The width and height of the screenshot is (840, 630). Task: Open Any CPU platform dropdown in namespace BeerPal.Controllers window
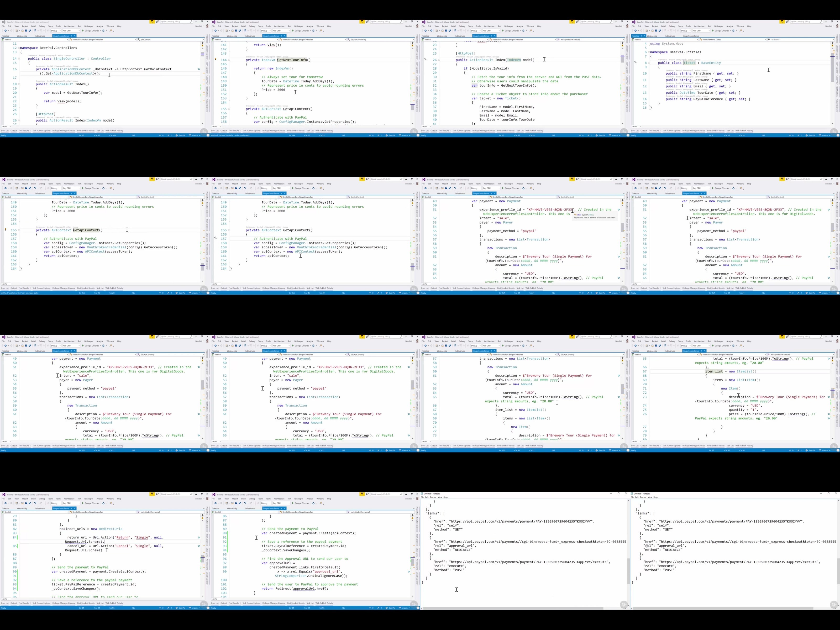tap(71, 31)
